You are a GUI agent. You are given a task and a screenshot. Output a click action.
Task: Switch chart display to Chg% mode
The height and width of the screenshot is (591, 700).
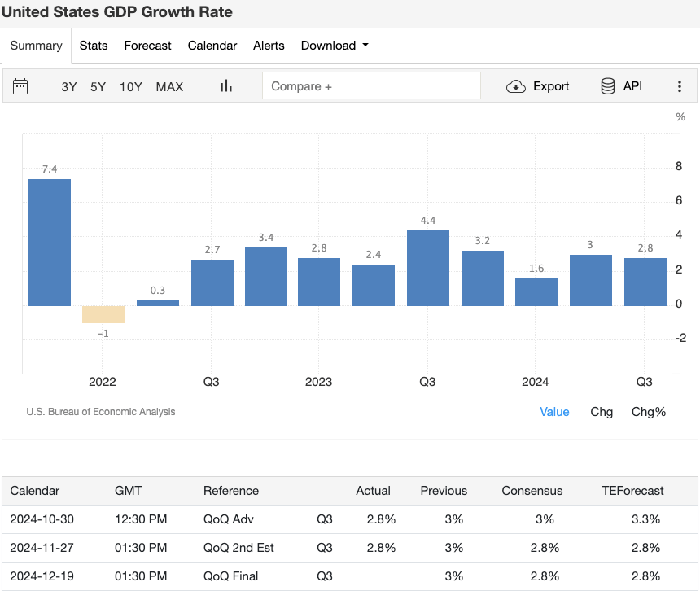(x=648, y=412)
